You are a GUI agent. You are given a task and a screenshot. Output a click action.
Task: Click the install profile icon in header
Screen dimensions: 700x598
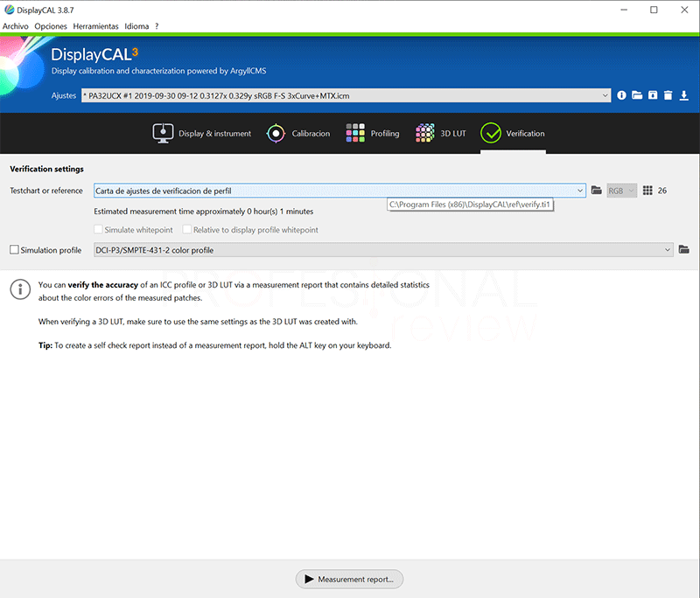tap(653, 95)
